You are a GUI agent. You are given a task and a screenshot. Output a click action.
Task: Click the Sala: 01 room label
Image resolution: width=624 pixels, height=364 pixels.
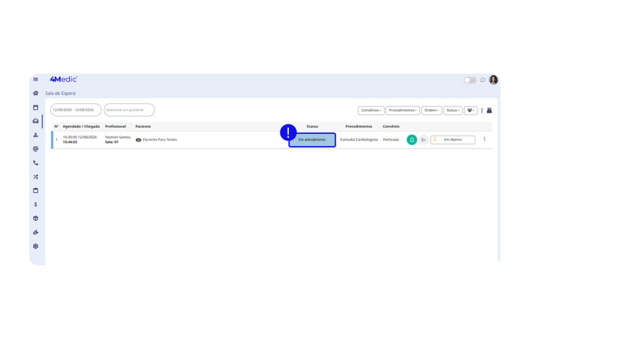[112, 142]
